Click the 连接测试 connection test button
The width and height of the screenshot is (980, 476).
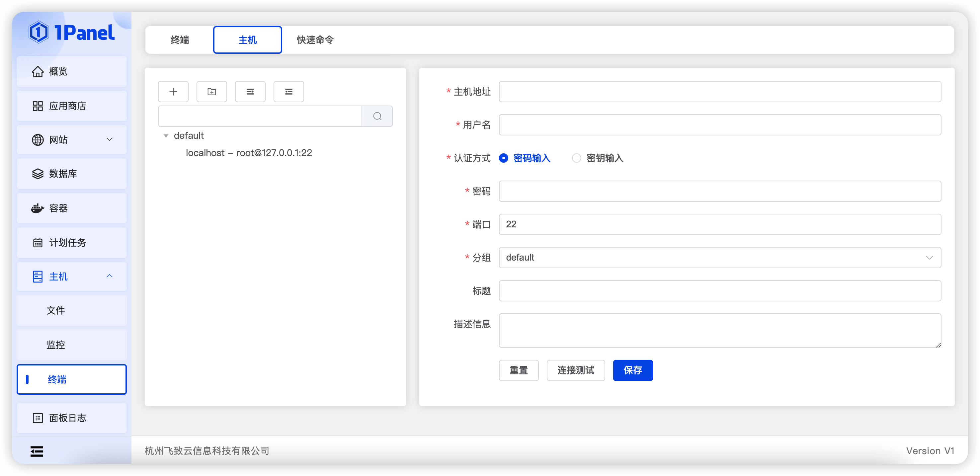(x=576, y=370)
